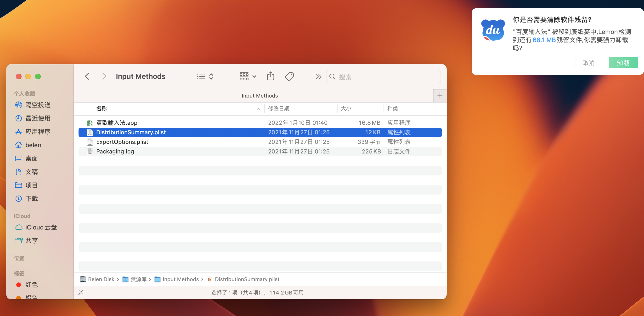The image size is (644, 316).
Task: Click 取消 in Lemon dialog
Action: coord(588,63)
